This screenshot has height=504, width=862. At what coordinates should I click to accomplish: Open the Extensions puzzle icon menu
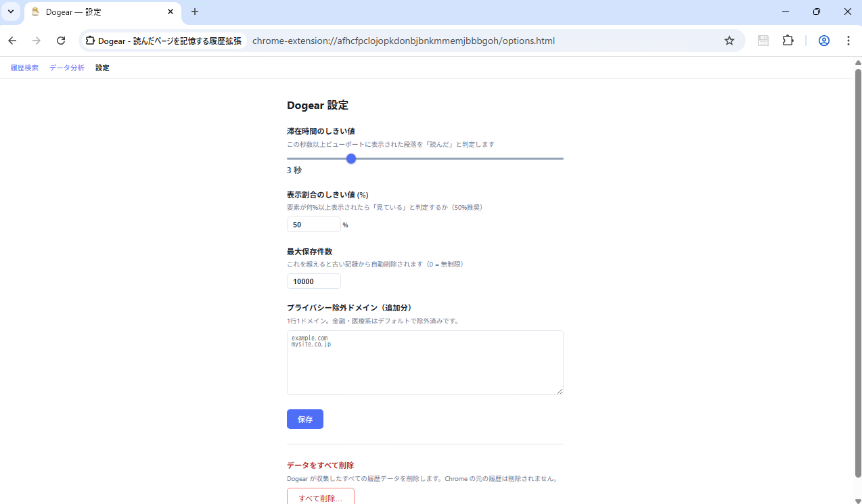[x=788, y=41]
